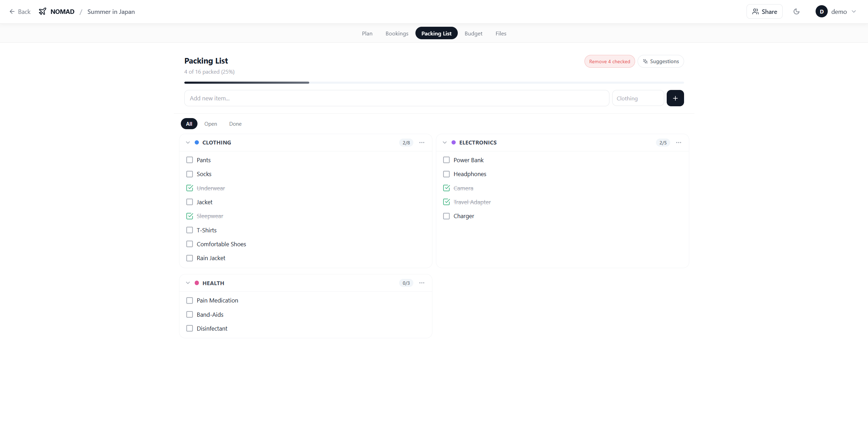Uncheck the Camera item checkbox
868x431 pixels.
coord(446,188)
